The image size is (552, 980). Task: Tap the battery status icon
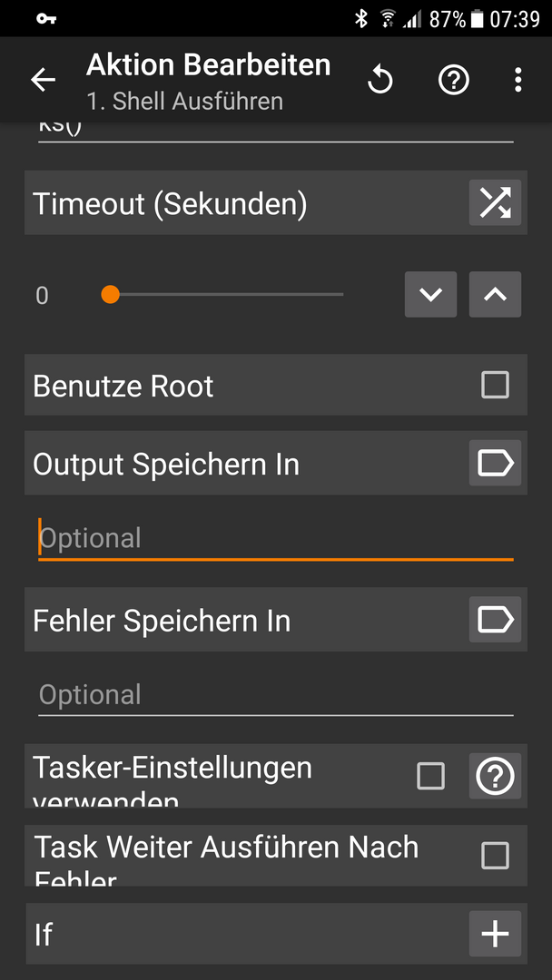coord(478,18)
